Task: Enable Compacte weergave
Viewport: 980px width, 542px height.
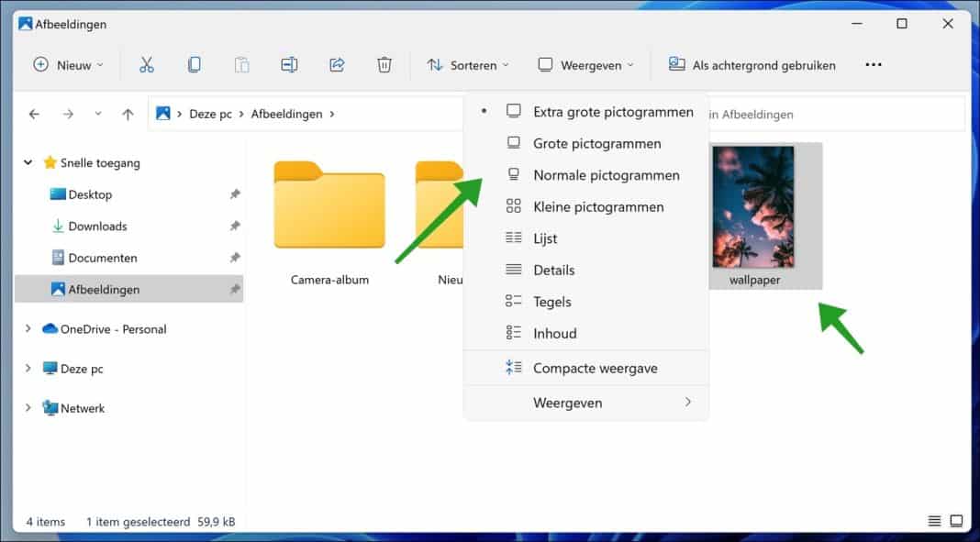Action: 595,368
